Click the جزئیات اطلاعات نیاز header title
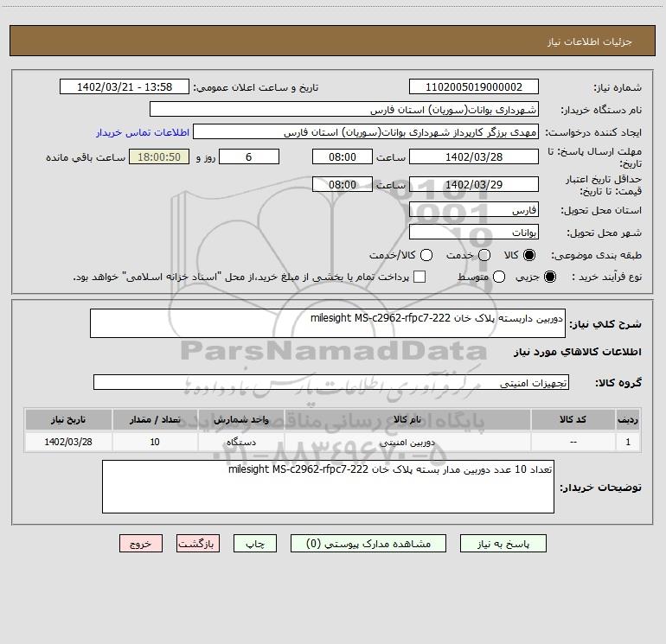 click(590, 41)
